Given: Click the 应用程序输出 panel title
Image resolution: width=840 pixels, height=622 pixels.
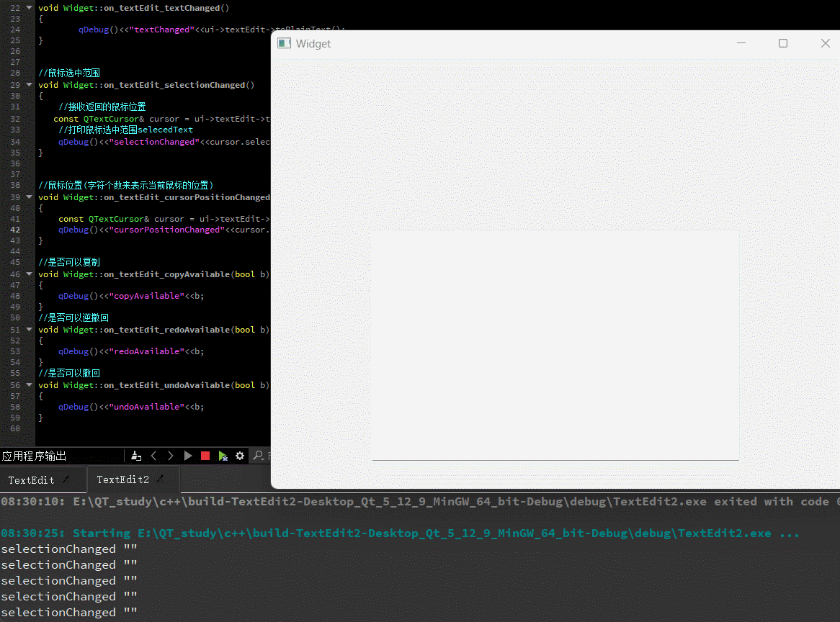Looking at the screenshot, I should coord(34,456).
